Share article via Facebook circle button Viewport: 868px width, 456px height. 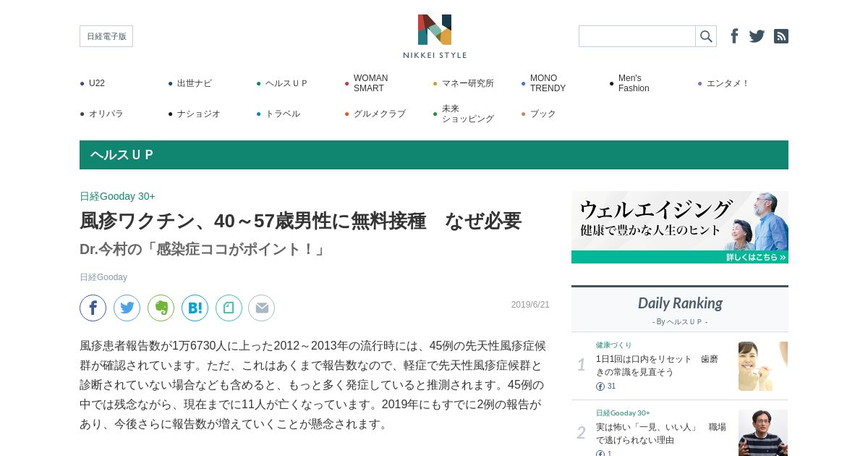[93, 308]
